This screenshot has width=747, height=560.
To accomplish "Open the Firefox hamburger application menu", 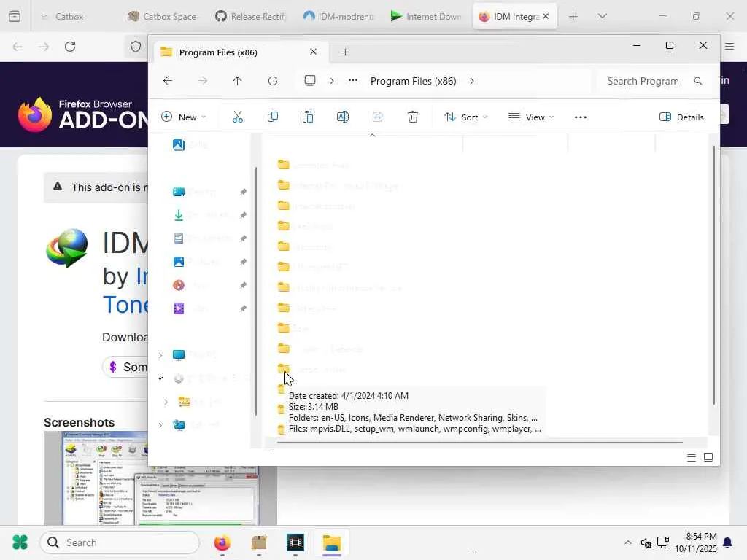I will pos(729,47).
